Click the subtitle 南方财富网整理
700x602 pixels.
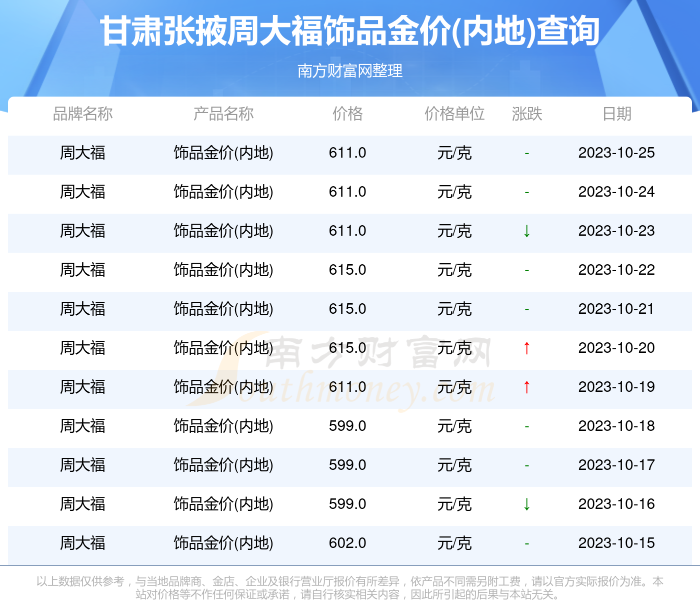click(350, 71)
